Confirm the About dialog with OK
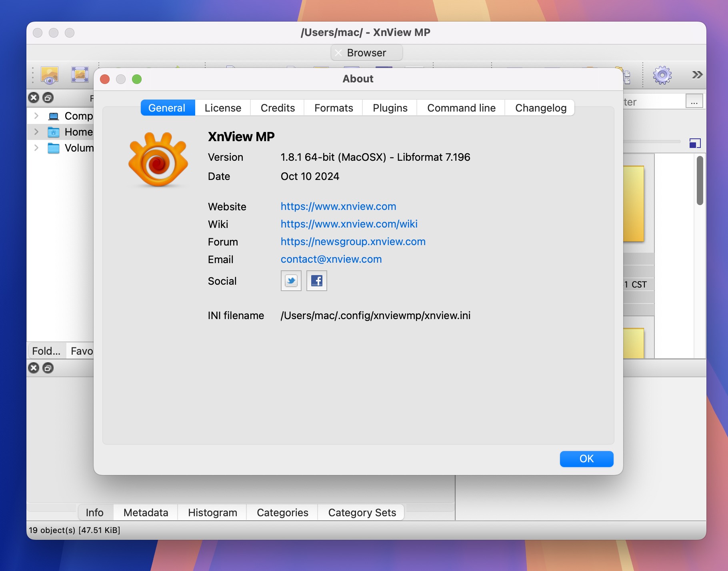Image resolution: width=728 pixels, height=571 pixels. pyautogui.click(x=586, y=459)
